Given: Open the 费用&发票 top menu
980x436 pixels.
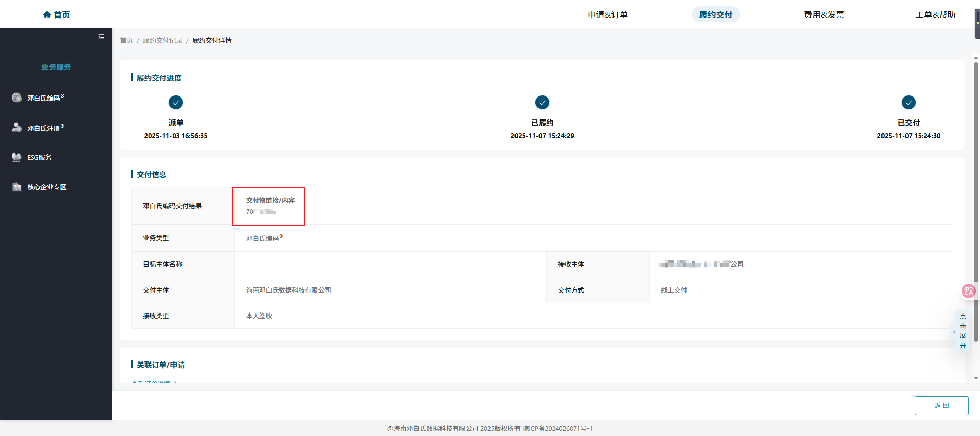Looking at the screenshot, I should 823,15.
